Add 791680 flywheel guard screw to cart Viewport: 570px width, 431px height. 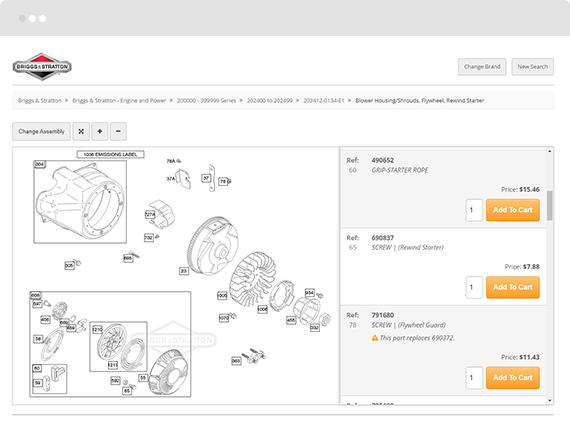point(513,378)
